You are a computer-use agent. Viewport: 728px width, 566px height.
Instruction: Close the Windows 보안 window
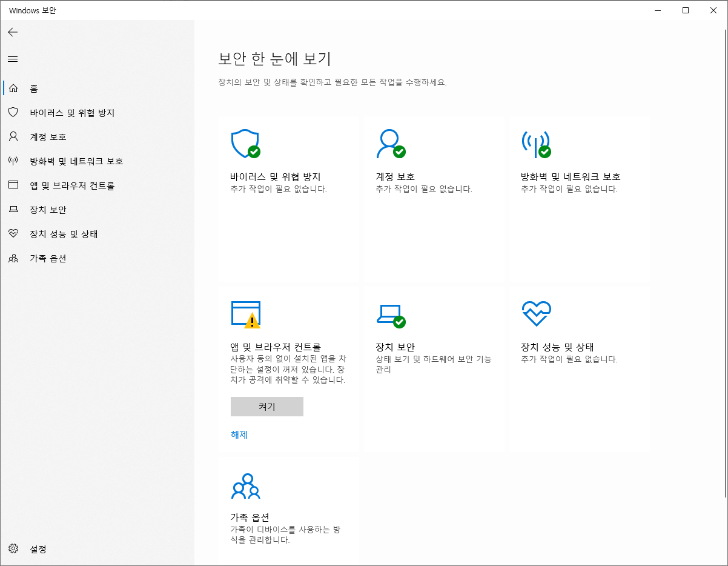tap(713, 10)
